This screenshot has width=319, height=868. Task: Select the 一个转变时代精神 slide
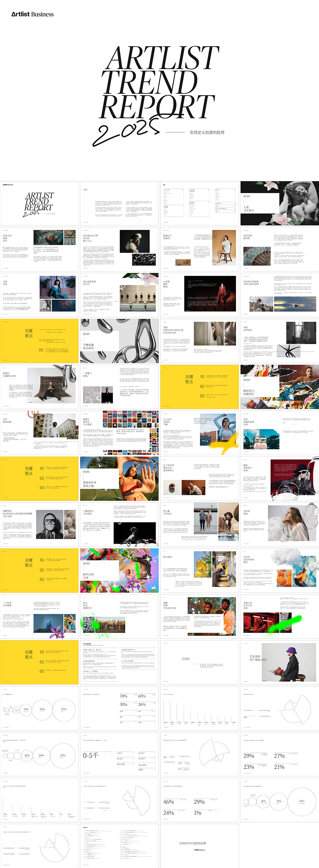39,616
